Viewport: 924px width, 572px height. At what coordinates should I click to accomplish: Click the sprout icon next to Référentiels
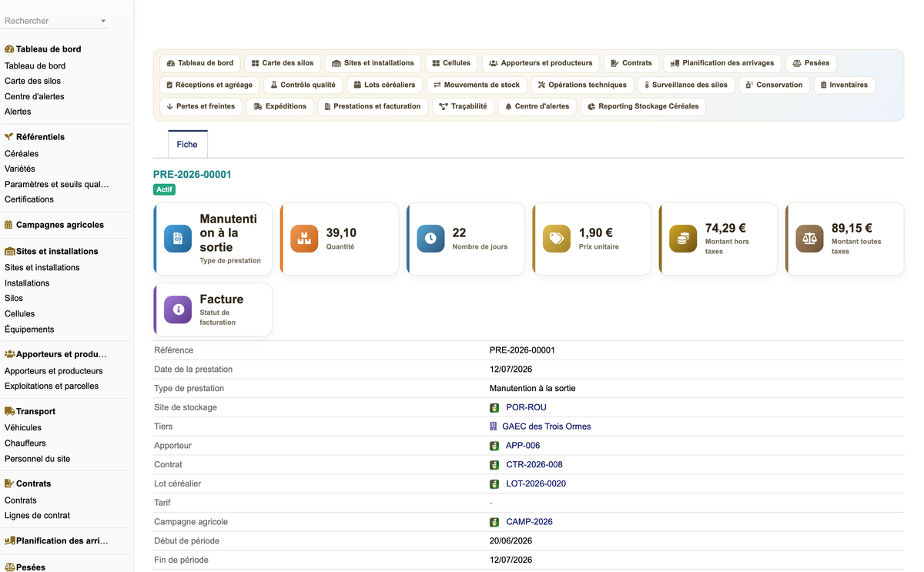click(x=9, y=136)
